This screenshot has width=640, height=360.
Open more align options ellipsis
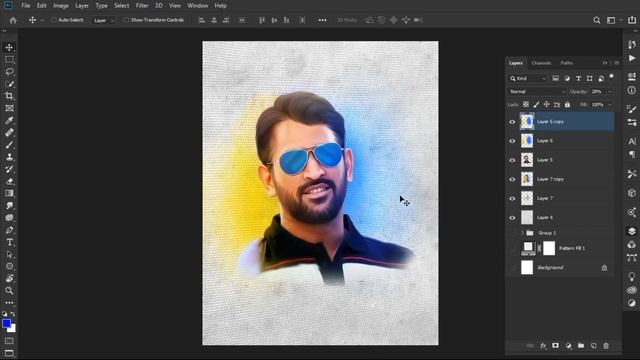(x=322, y=20)
